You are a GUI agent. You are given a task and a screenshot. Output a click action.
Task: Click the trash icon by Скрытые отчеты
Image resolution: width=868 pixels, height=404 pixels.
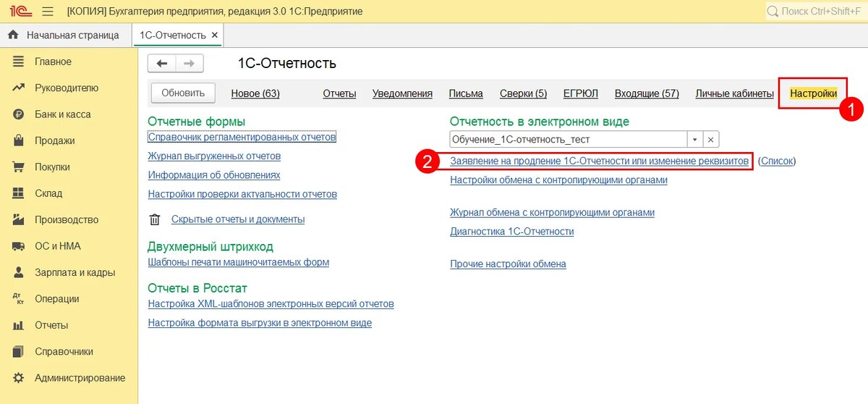[154, 219]
